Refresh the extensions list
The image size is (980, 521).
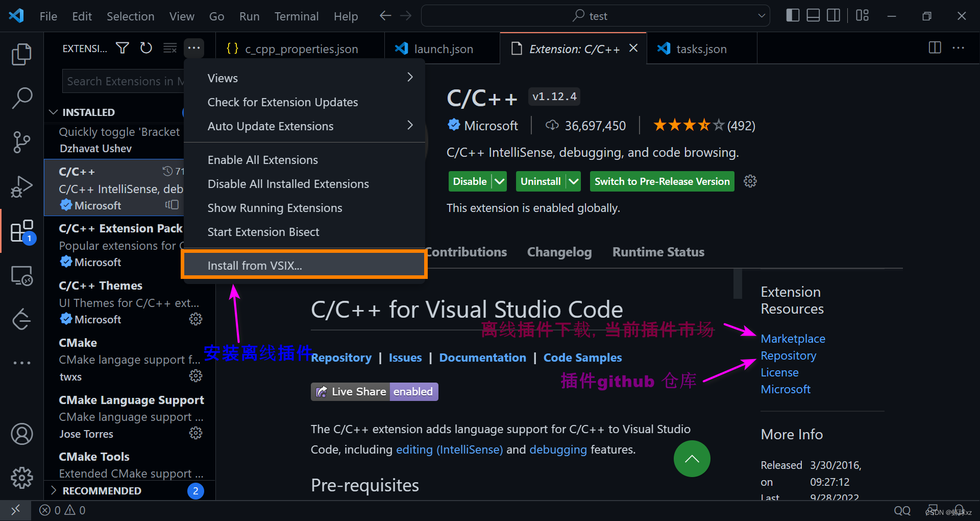point(146,48)
